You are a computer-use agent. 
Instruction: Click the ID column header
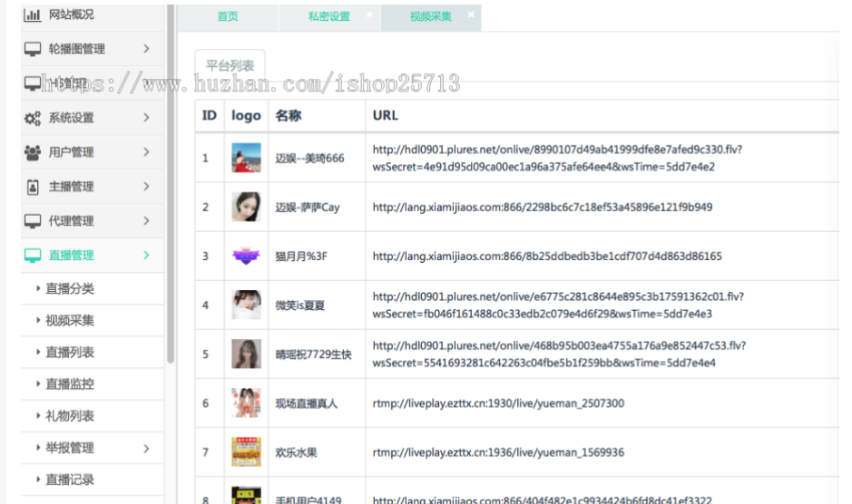pos(210,115)
